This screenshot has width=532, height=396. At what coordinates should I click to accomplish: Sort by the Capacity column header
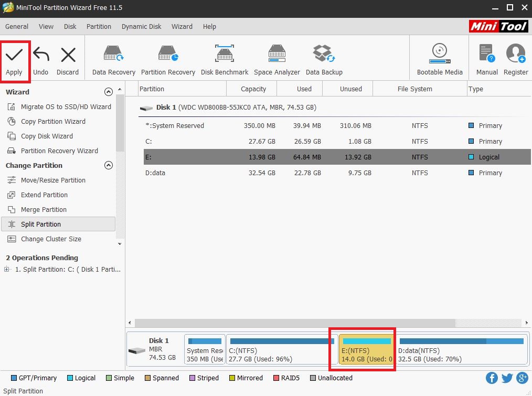click(x=252, y=89)
